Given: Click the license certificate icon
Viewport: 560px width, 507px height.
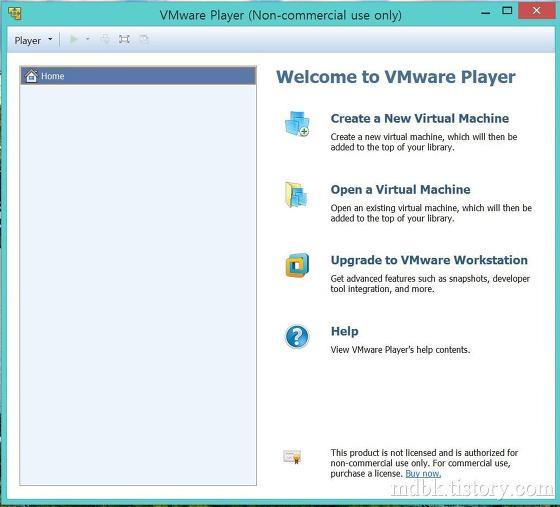Looking at the screenshot, I should tap(292, 457).
